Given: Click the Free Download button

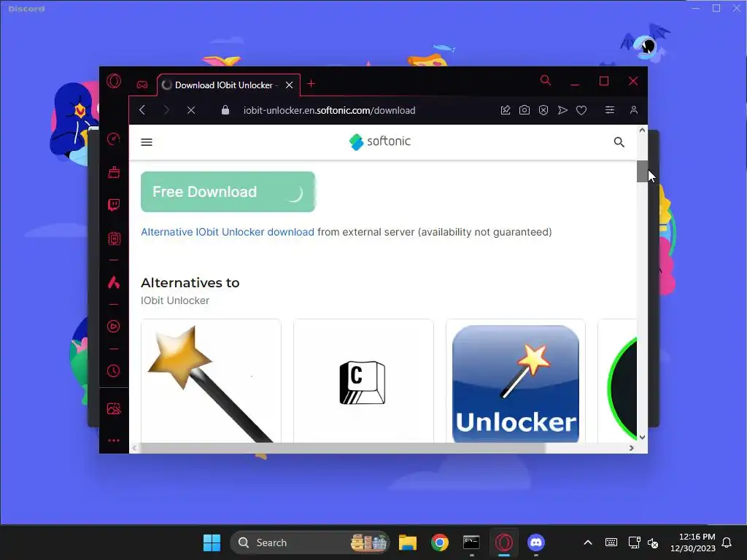Looking at the screenshot, I should coord(228,192).
